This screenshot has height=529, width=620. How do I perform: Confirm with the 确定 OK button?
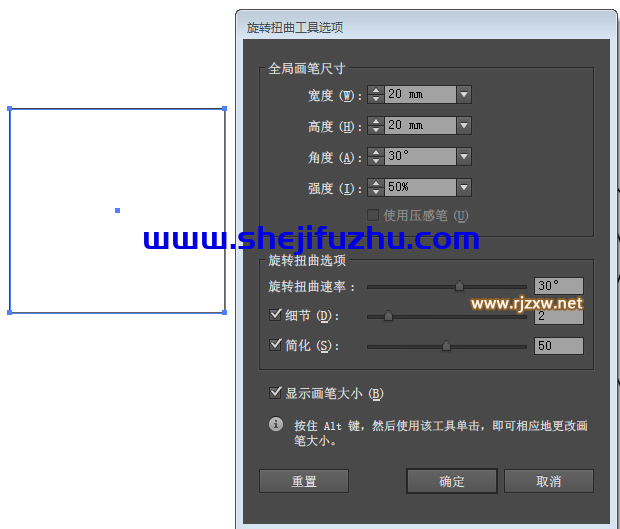click(452, 481)
